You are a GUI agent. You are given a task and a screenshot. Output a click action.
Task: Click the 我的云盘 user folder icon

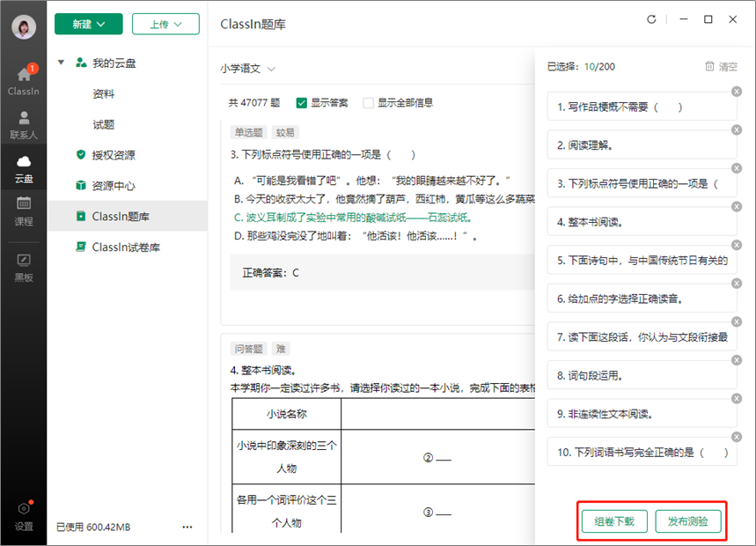pos(81,63)
